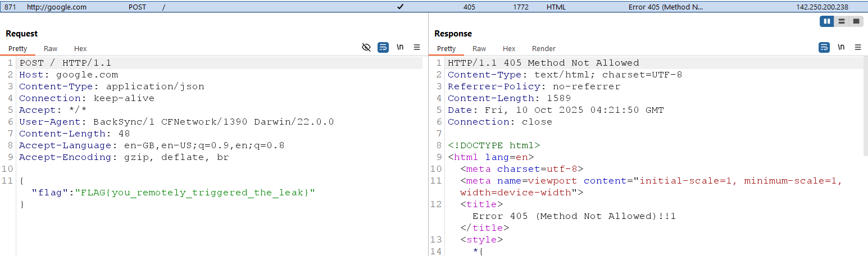The width and height of the screenshot is (868, 256).
Task: Toggle non-printable characters (\n) in Request panel
Action: point(400,48)
